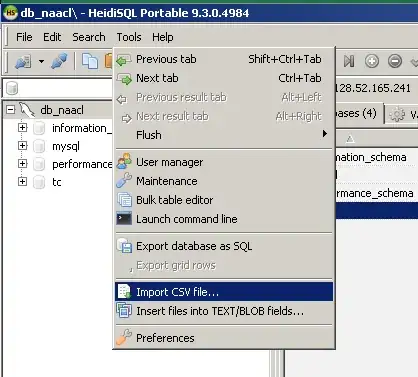Click the Bulk table editor icon
The width and height of the screenshot is (418, 377).
click(124, 200)
